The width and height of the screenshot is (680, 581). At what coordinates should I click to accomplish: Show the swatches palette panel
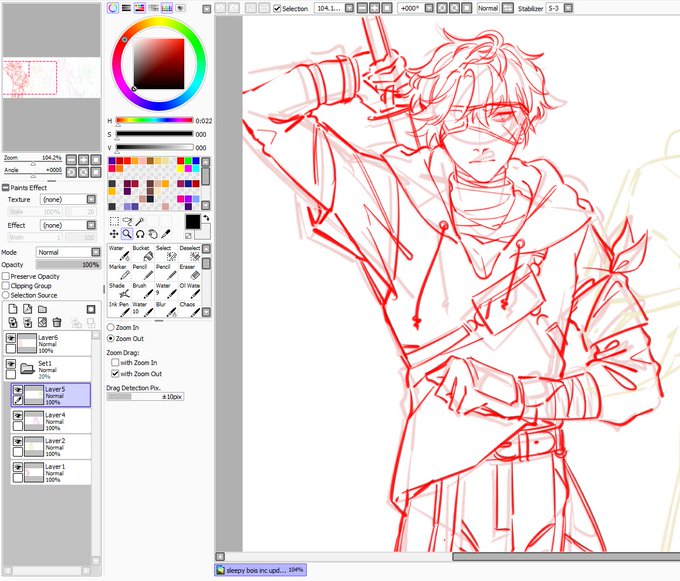pyautogui.click(x=167, y=8)
